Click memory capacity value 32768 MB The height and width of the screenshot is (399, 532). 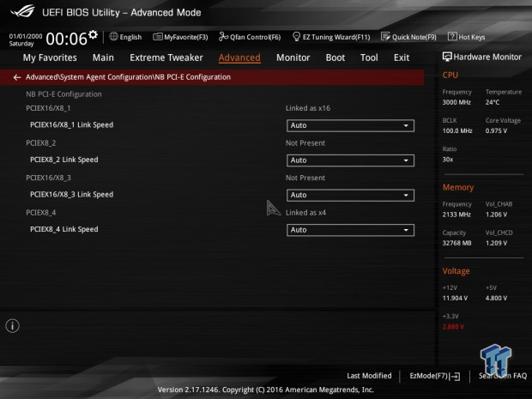click(457, 243)
